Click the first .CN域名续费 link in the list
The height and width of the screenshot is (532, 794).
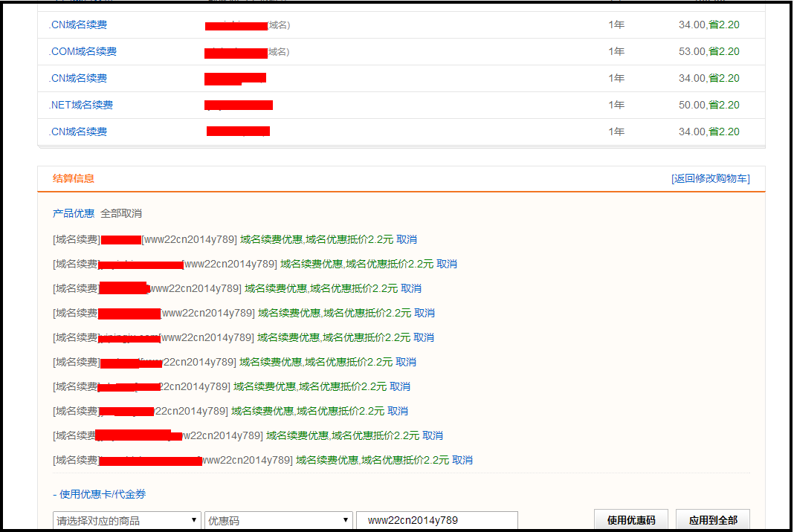pyautogui.click(x=78, y=25)
